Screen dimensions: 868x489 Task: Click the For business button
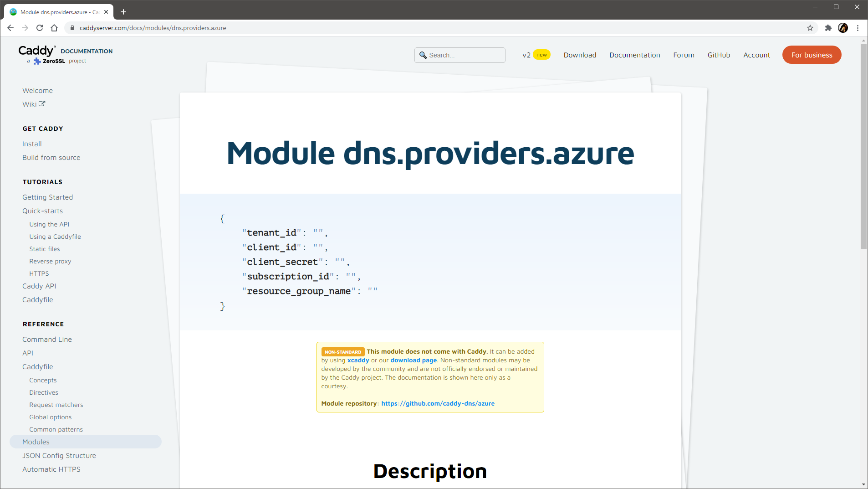(x=812, y=55)
